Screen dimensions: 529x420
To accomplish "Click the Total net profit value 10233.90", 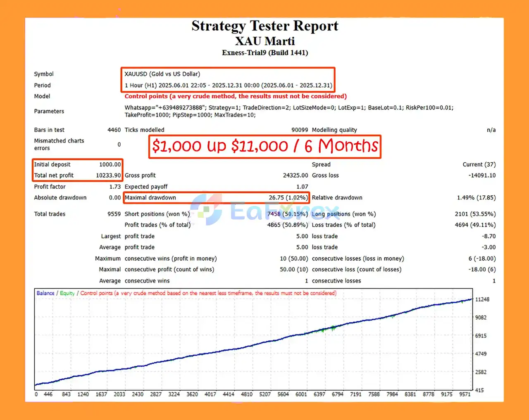I will coord(108,176).
